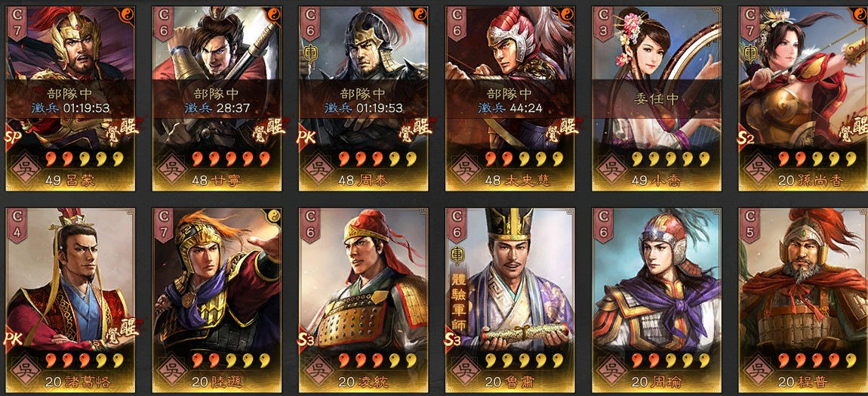Click the yin-yang icon on 呂蒙's card
Image resolution: width=868 pixels, height=396 pixels.
pyautogui.click(x=127, y=14)
